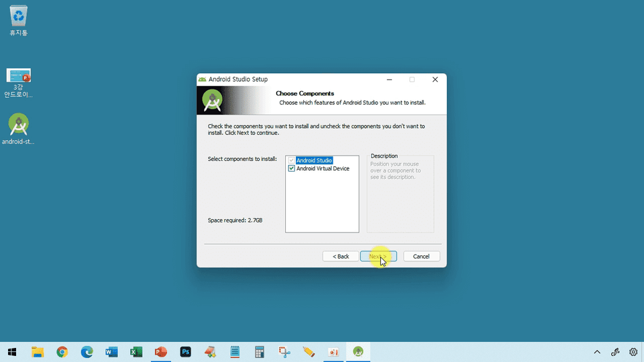Open the pen input tray icon

[615, 352]
